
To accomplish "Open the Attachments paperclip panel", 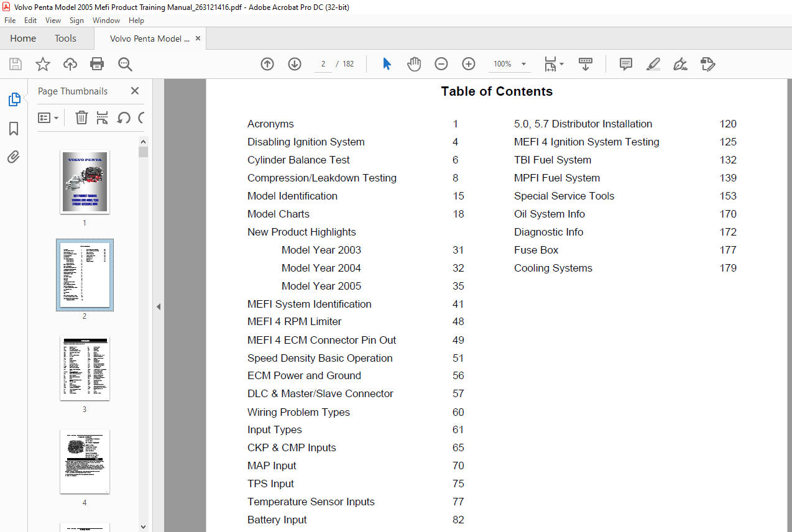I will 14,157.
